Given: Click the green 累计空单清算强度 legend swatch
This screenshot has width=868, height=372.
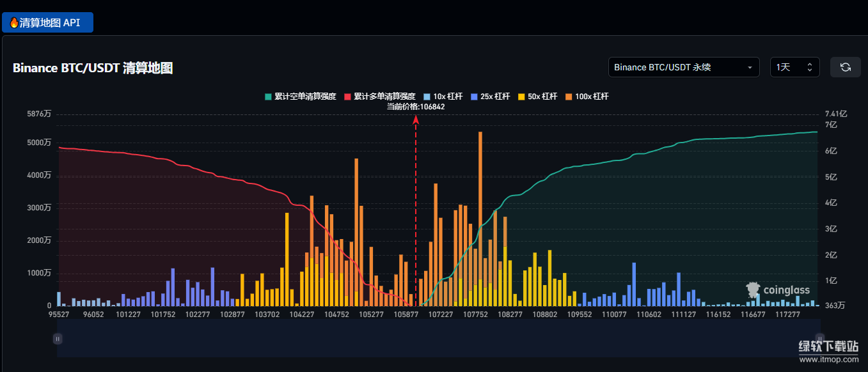Looking at the screenshot, I should (x=268, y=97).
